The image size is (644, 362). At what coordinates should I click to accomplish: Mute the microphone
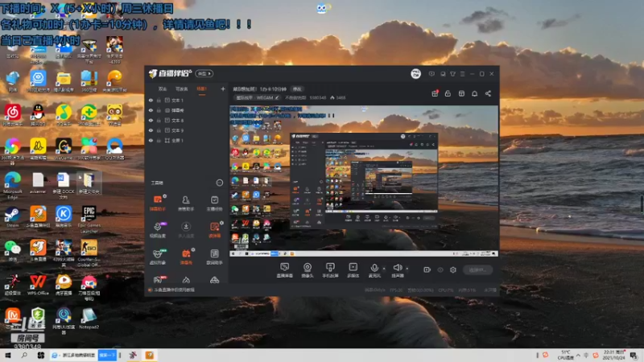[x=374, y=270]
